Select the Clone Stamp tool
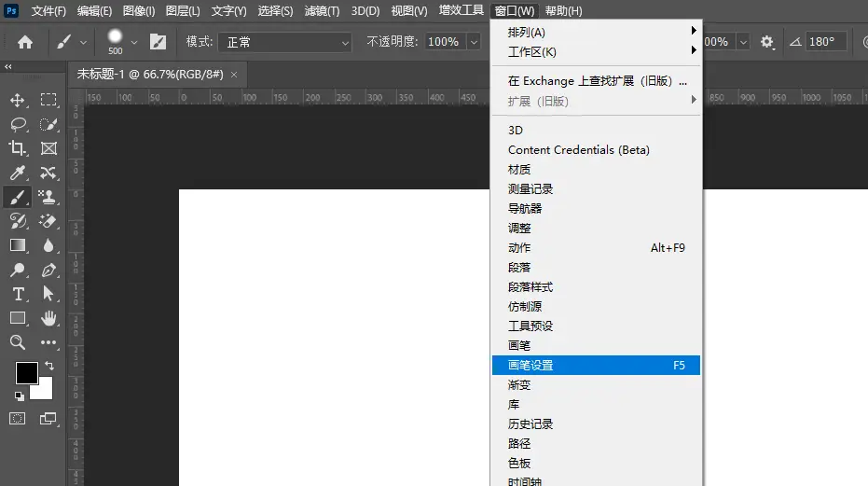Screen dimensions: 868x486 point(48,197)
